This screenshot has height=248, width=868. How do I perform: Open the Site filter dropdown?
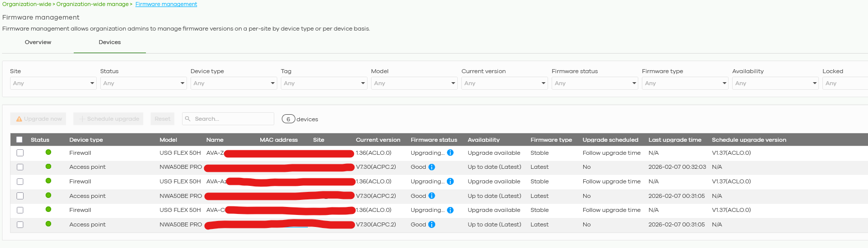click(x=53, y=83)
